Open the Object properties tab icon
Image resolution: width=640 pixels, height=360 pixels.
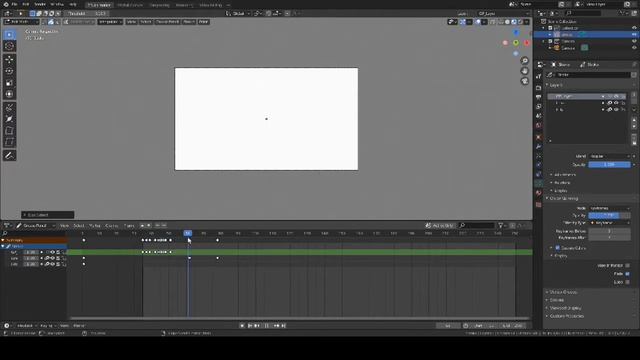coord(538,137)
